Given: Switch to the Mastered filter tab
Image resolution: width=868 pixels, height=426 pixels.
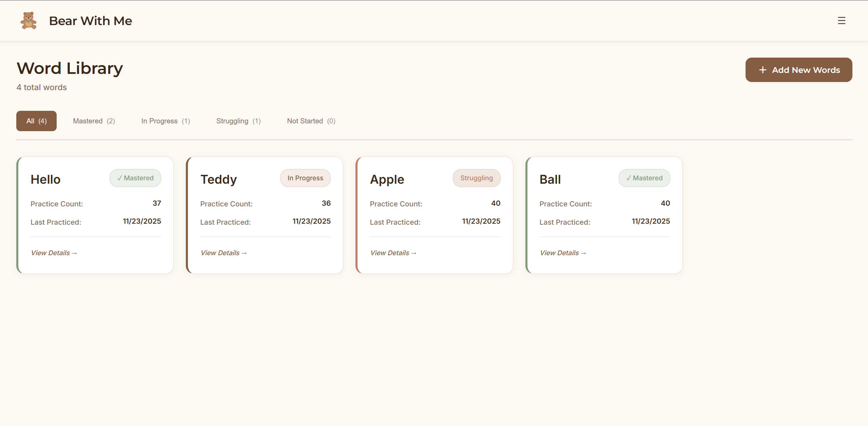Looking at the screenshot, I should pyautogui.click(x=94, y=121).
